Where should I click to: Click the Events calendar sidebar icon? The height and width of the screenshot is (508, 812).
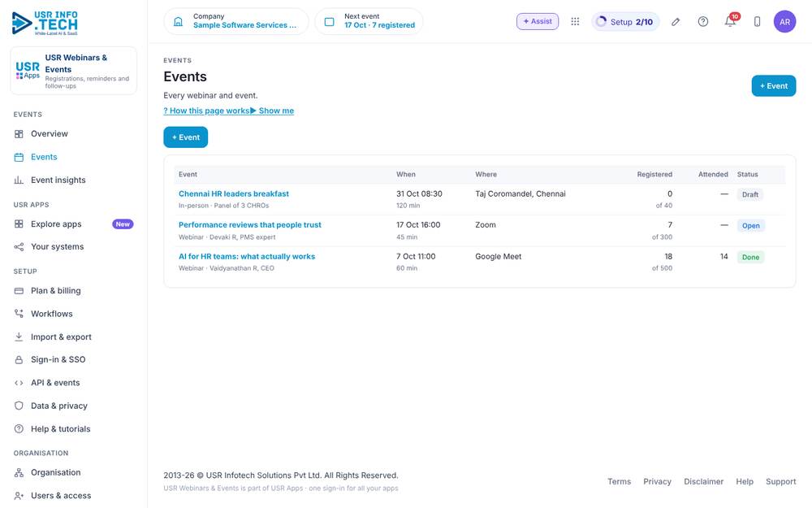pos(19,157)
